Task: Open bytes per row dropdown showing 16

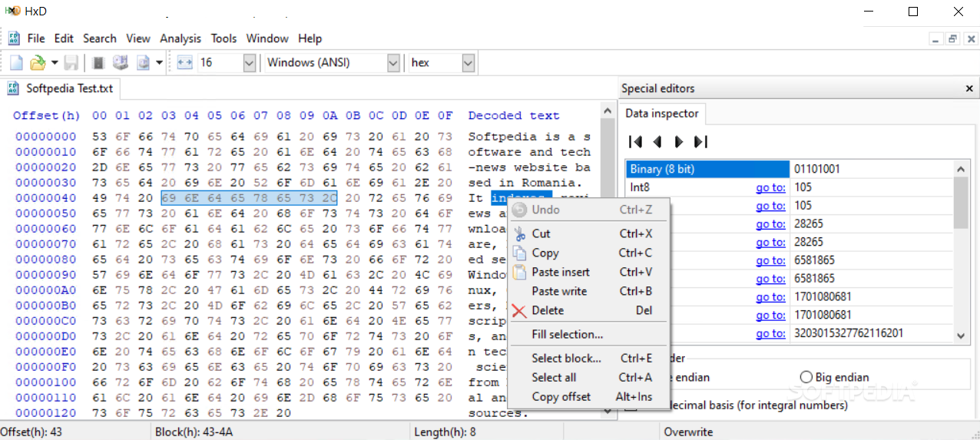Action: point(250,62)
